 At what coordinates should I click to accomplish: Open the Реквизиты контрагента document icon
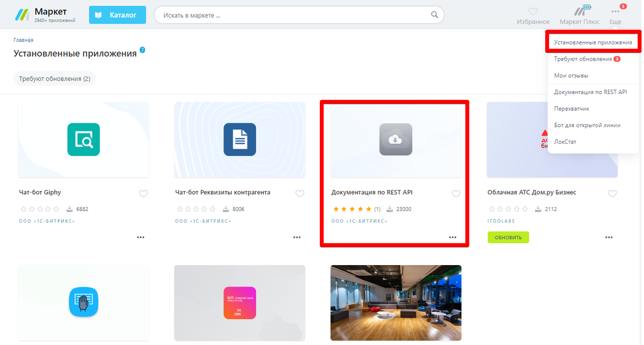tap(240, 140)
